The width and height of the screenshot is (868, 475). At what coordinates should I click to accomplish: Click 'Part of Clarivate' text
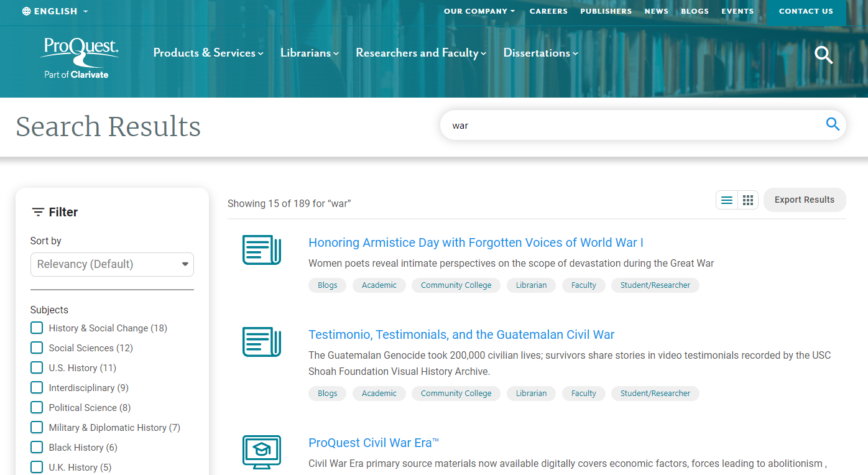[x=76, y=75]
